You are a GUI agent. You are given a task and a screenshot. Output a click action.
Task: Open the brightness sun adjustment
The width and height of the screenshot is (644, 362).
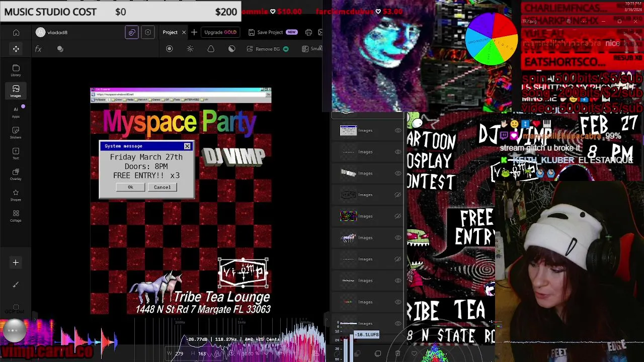point(190,49)
